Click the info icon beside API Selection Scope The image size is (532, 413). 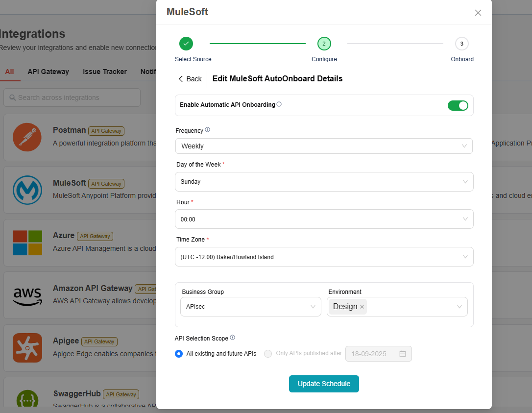point(233,338)
